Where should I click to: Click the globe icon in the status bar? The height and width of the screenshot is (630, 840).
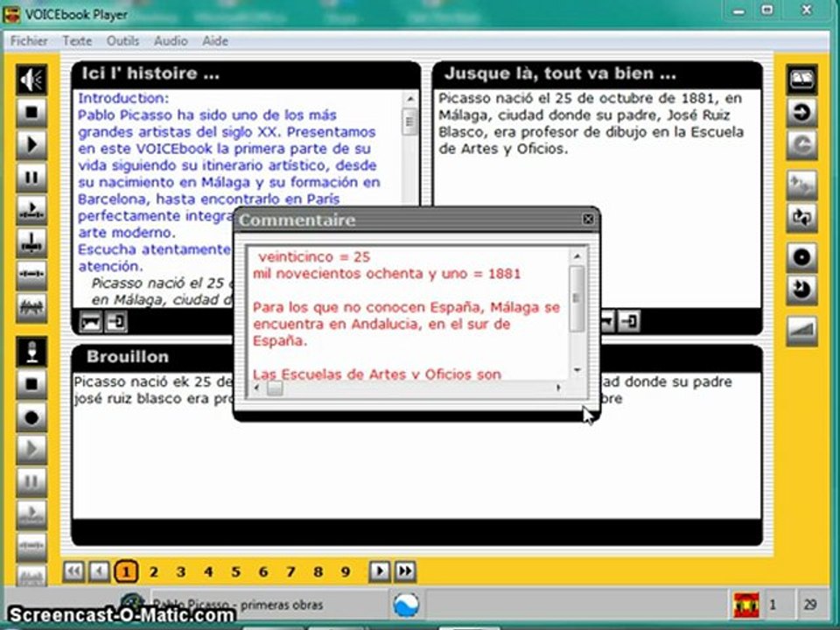pos(406,605)
